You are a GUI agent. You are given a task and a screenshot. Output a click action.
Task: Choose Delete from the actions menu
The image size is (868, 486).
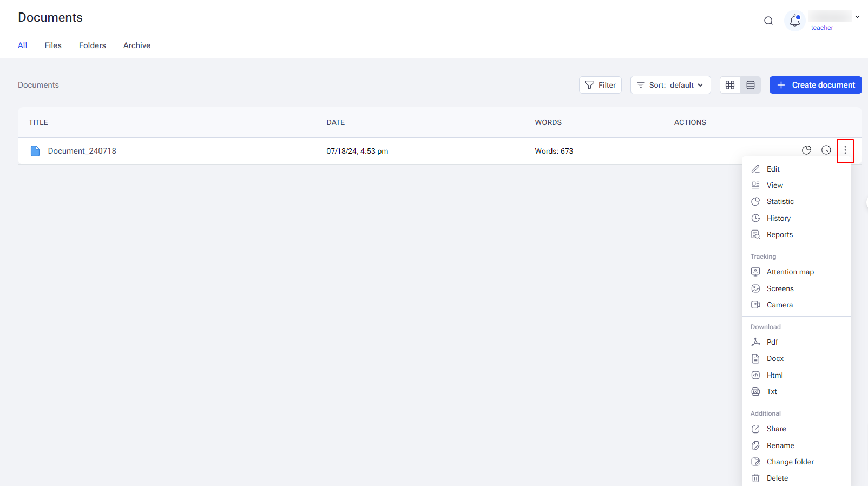797,478
